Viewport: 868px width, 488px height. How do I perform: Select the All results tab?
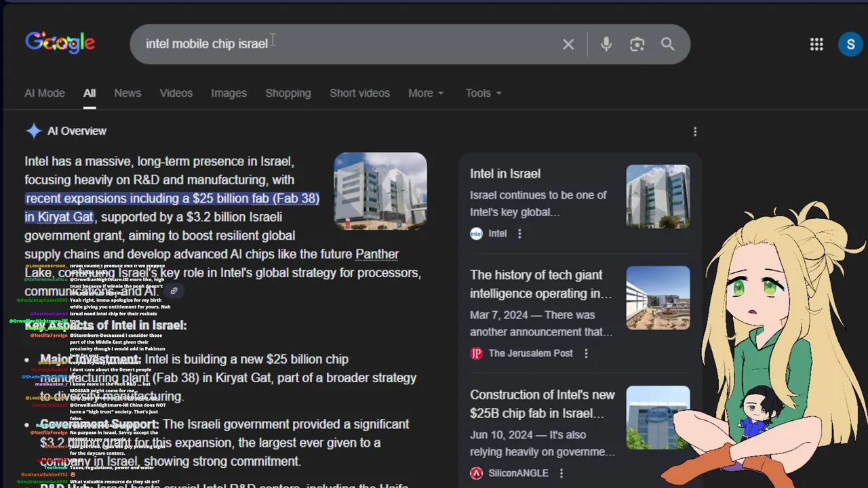pos(90,94)
